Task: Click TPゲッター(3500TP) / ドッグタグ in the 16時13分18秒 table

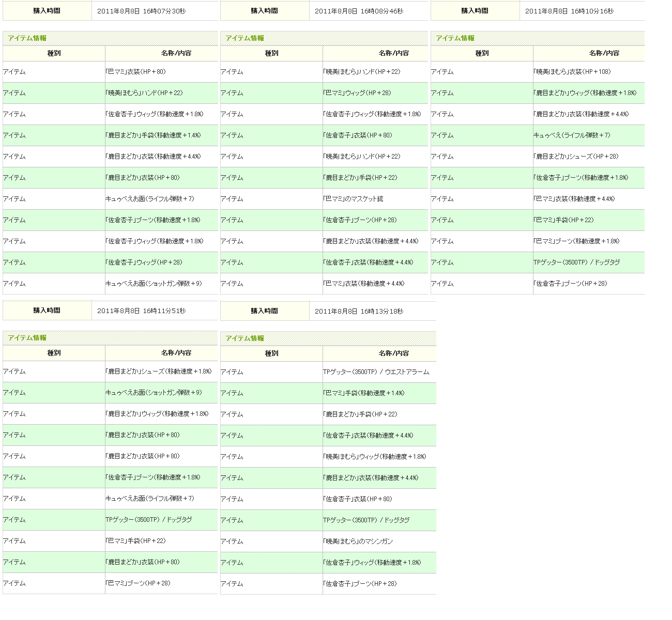Action: 366,520
